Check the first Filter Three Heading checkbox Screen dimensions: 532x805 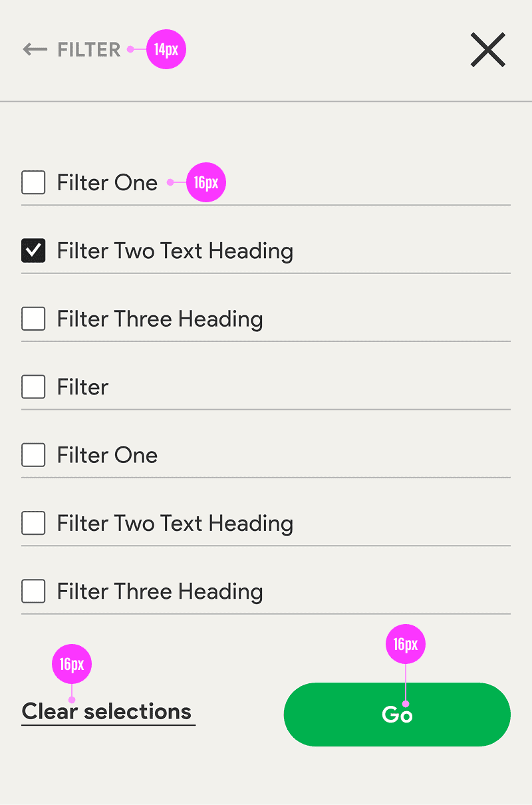(33, 319)
